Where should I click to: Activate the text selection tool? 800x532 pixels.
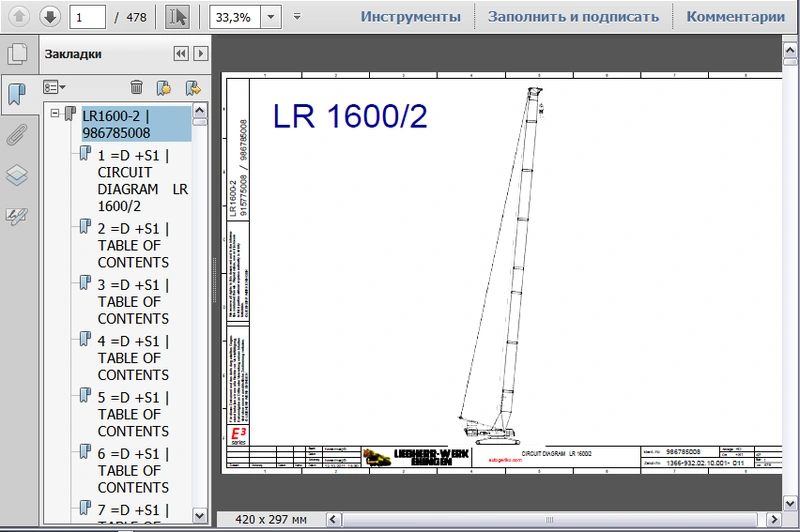pyautogui.click(x=177, y=17)
